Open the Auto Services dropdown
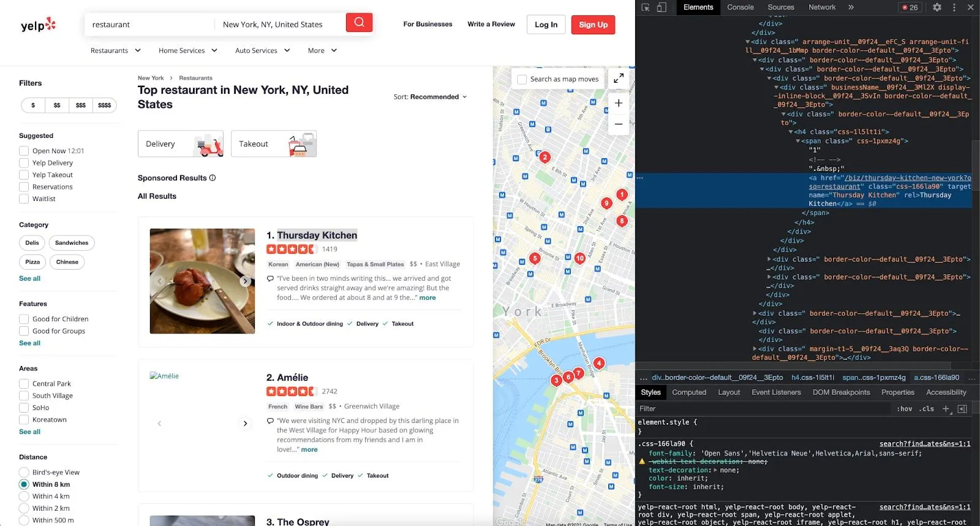980x526 pixels. pos(263,50)
